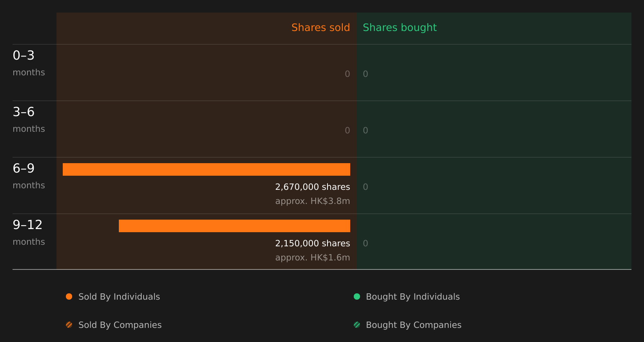Click the 2,150,000 shares value
644x342 pixels.
(313, 244)
